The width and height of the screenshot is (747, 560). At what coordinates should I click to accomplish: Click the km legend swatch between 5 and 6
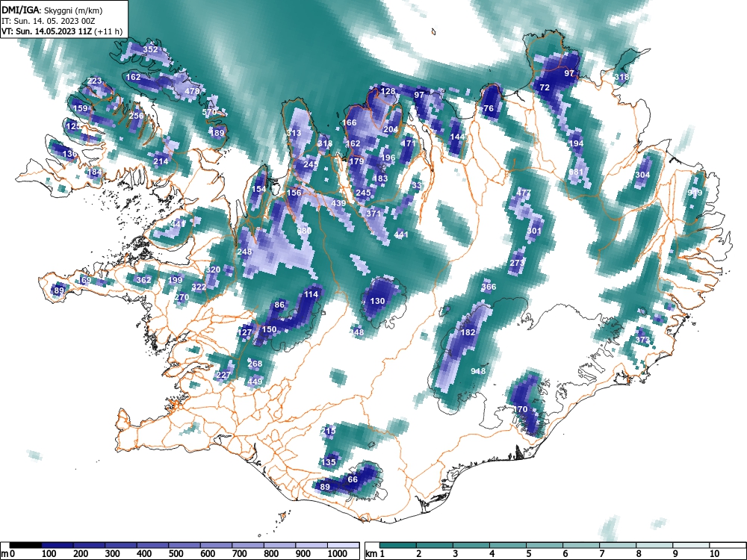click(545, 545)
